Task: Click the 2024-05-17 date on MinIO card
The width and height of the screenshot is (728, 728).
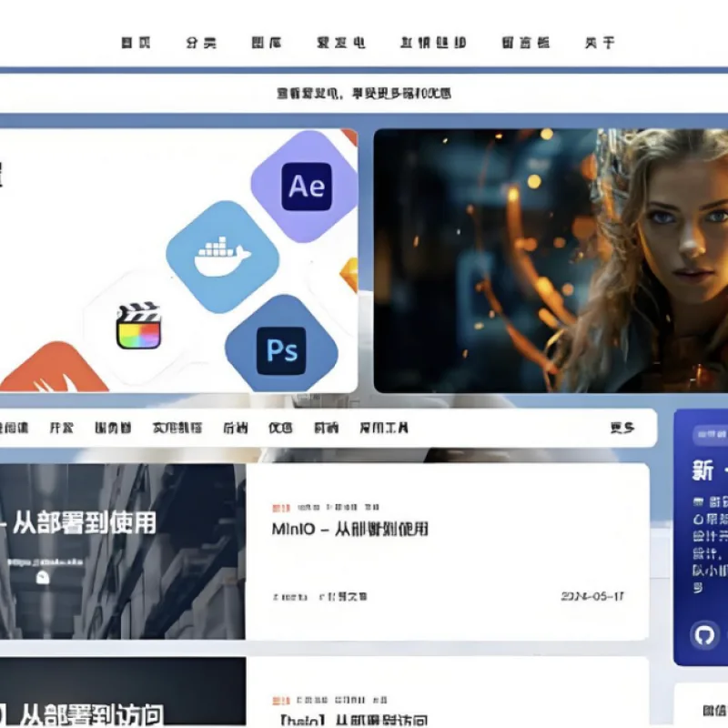Action: (x=592, y=596)
